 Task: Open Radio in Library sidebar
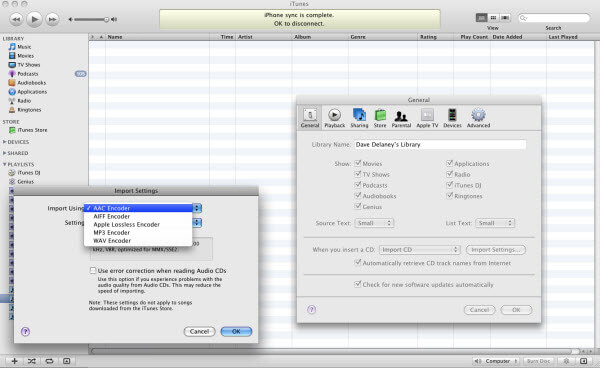(24, 101)
